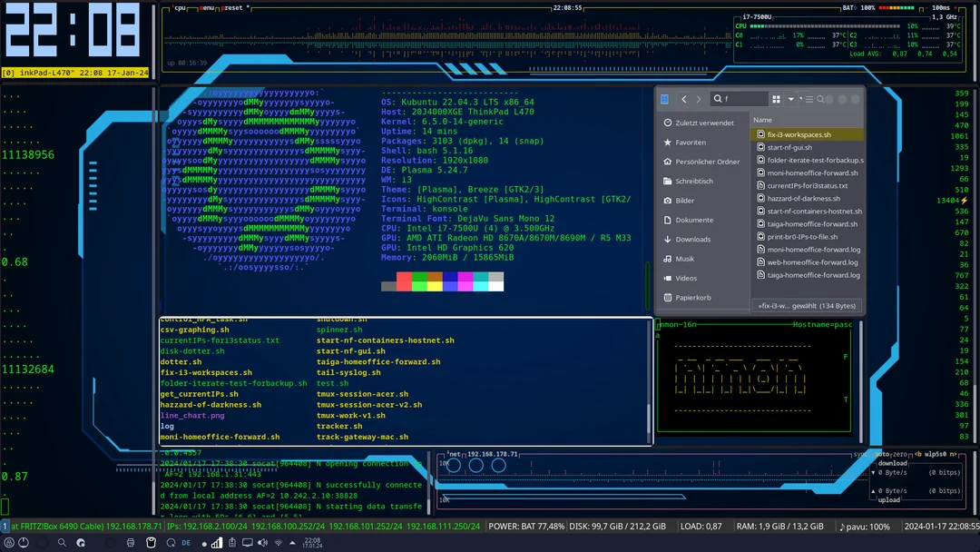Go forward using the file dialog forward arrow

[x=699, y=98]
